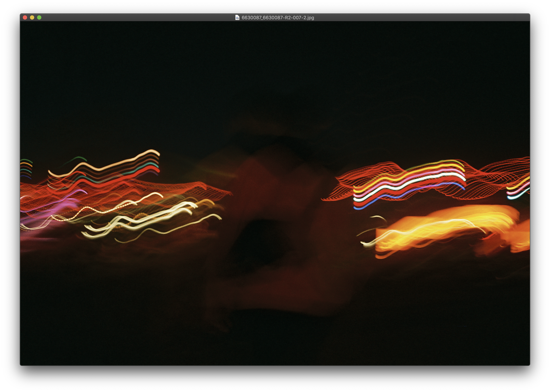Click the 6630087_6630087-R2-007-2.jpg filename title

[278, 18]
